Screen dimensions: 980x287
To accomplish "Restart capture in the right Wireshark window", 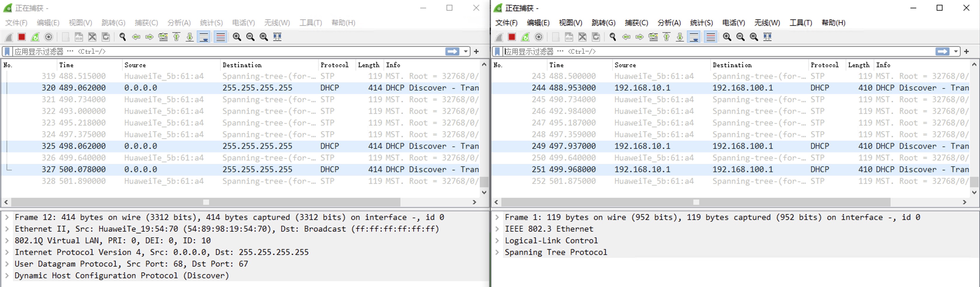I will pyautogui.click(x=525, y=37).
